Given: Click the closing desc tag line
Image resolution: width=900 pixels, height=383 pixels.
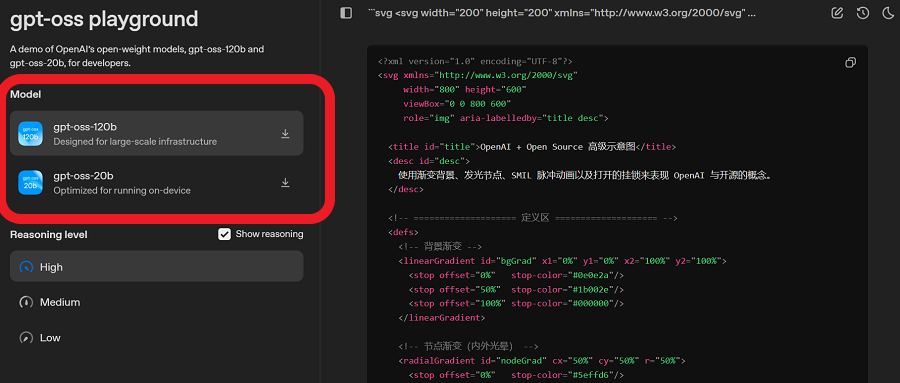Looking at the screenshot, I should [406, 189].
